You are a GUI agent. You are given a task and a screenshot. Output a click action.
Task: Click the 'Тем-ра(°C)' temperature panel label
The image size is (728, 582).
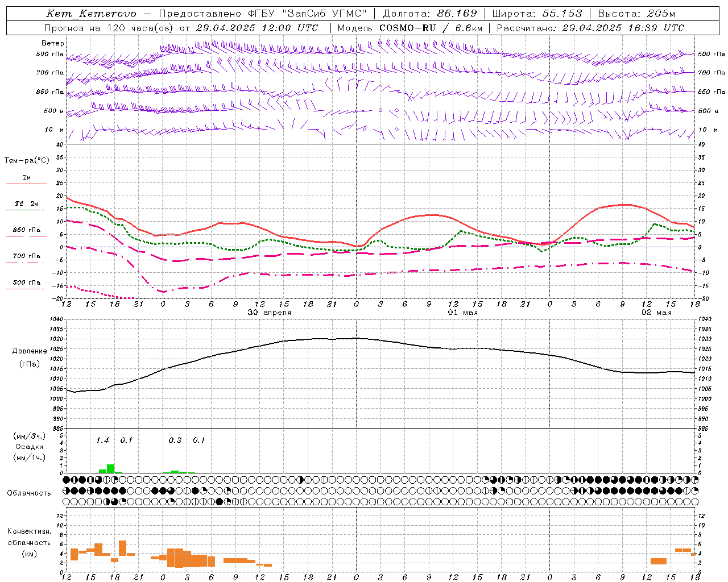pos(27,161)
